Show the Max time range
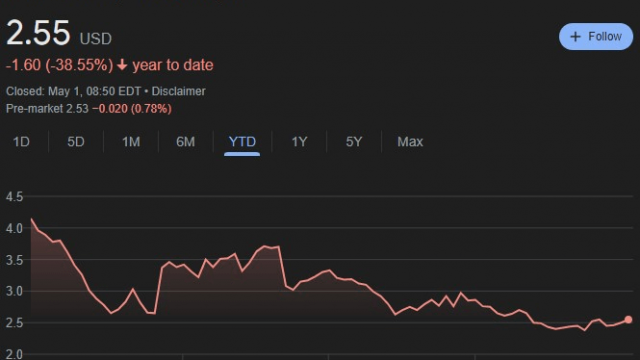 [410, 142]
